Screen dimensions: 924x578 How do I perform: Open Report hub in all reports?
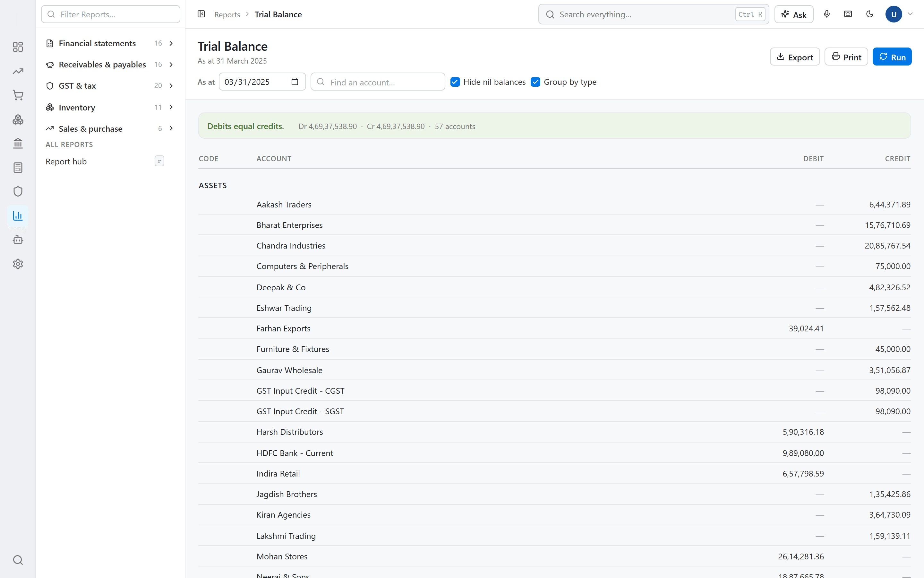(x=105, y=161)
